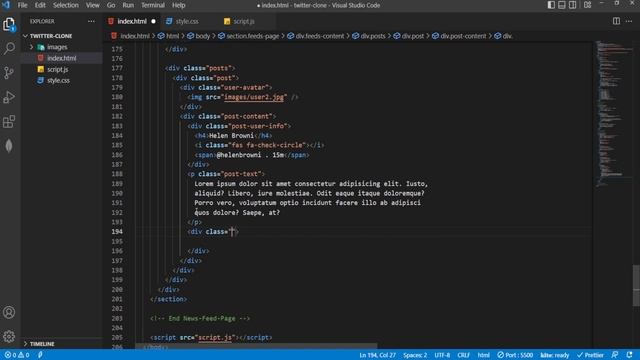Viewport: 640px width, 360px height.
Task: Open the Source Control view
Action: pos(9,73)
